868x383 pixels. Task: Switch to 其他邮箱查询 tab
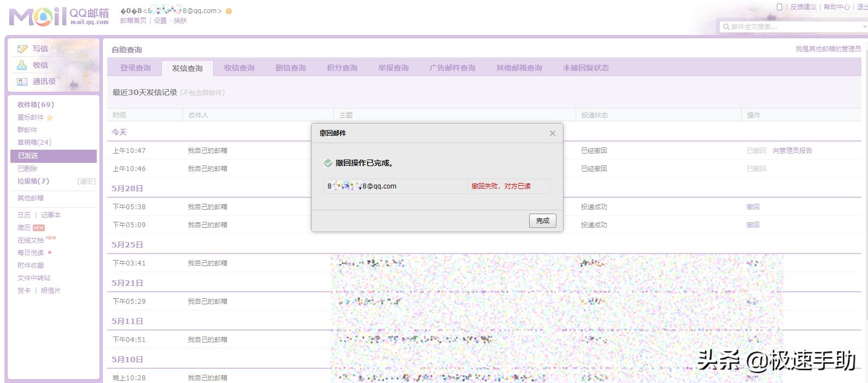coord(519,68)
